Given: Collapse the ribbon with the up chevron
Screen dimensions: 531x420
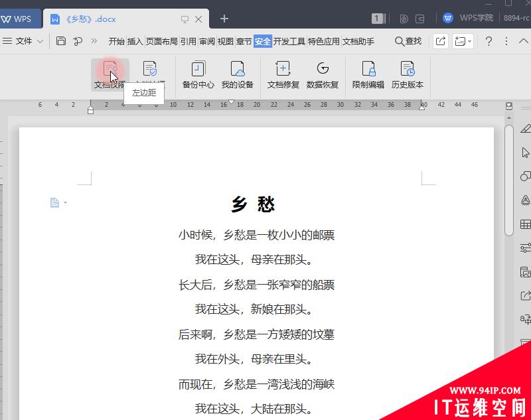Looking at the screenshot, I should click(524, 41).
